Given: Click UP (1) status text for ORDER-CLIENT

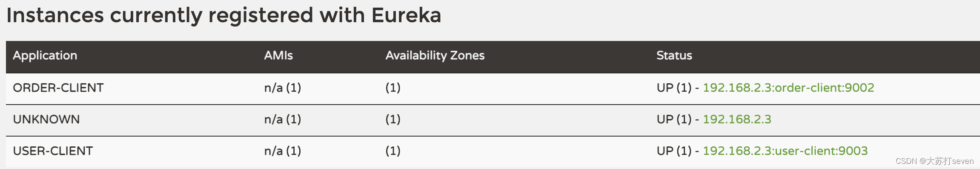Looking at the screenshot, I should pos(674,88).
